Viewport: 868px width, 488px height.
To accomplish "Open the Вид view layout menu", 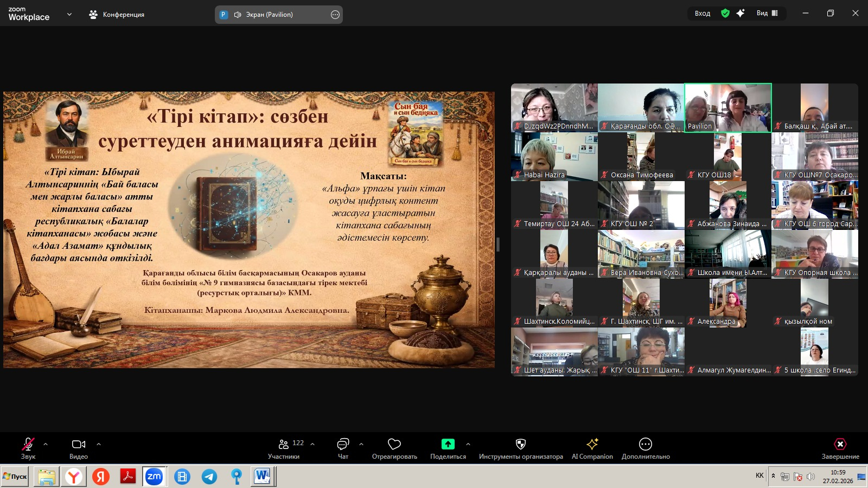I will click(x=767, y=14).
